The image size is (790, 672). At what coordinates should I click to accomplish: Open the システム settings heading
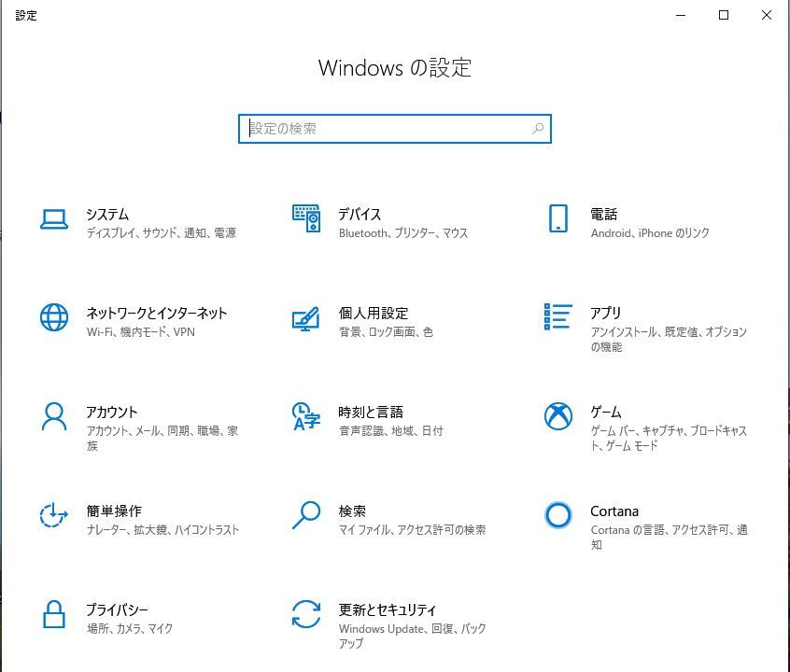(x=107, y=214)
